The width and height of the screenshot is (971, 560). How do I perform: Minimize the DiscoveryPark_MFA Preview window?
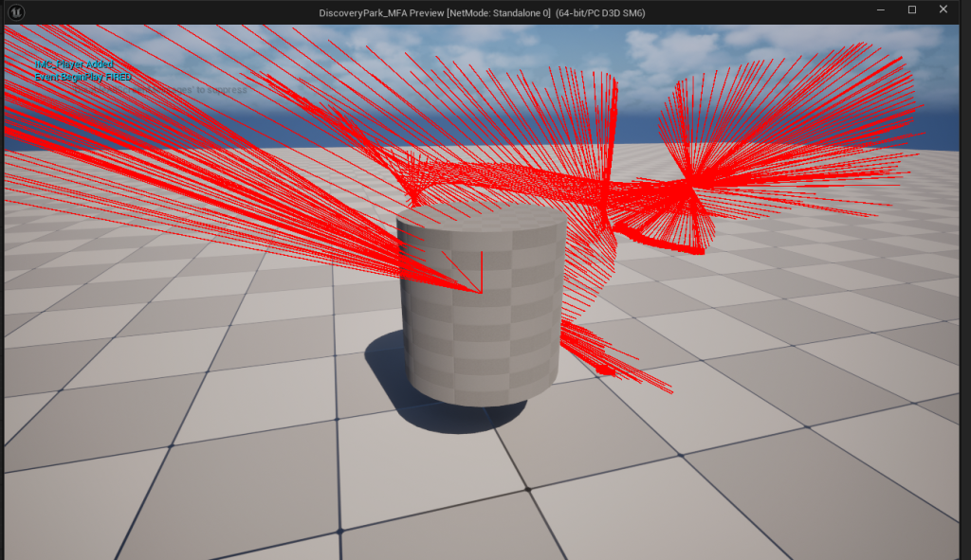(882, 9)
